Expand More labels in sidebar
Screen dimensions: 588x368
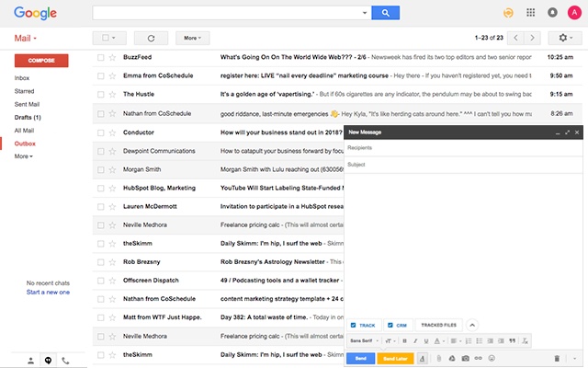[23, 156]
